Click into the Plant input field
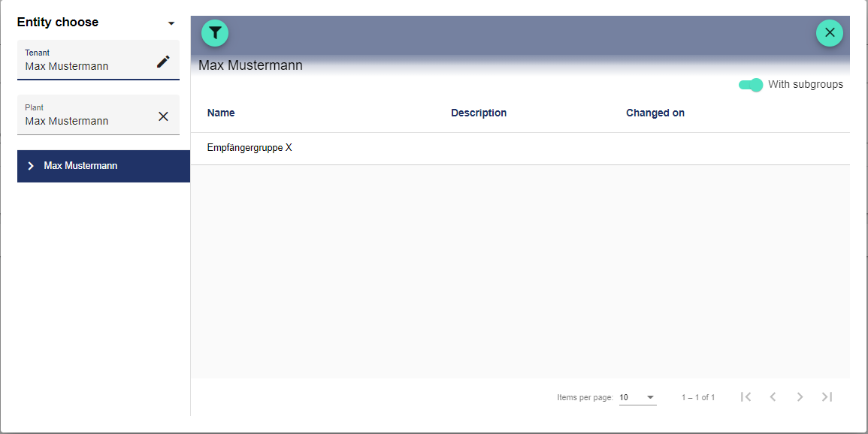Viewport: 868px width, 434px height. pyautogui.click(x=83, y=121)
